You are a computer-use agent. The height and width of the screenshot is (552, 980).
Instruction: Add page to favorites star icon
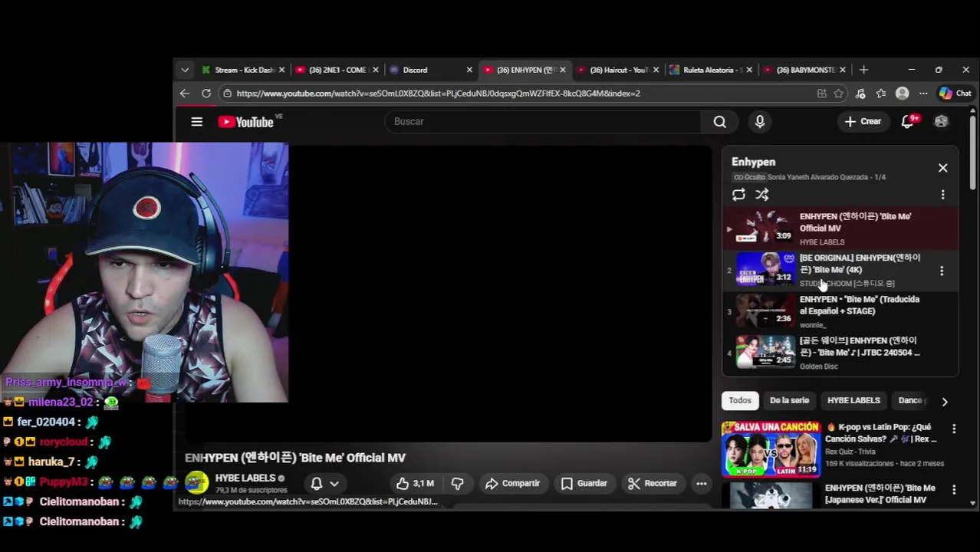point(839,94)
